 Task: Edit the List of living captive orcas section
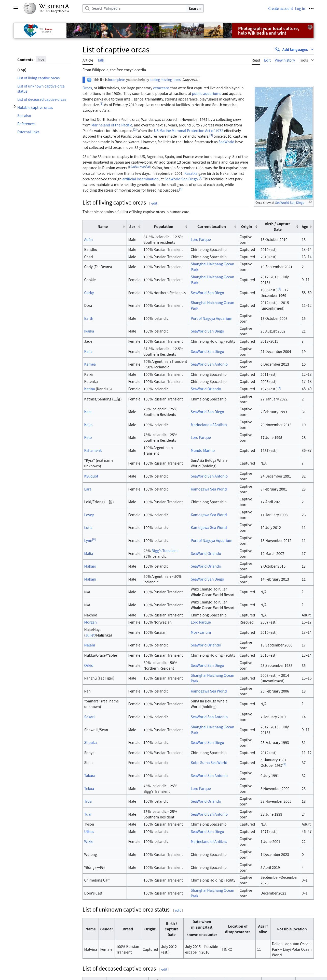point(154,204)
